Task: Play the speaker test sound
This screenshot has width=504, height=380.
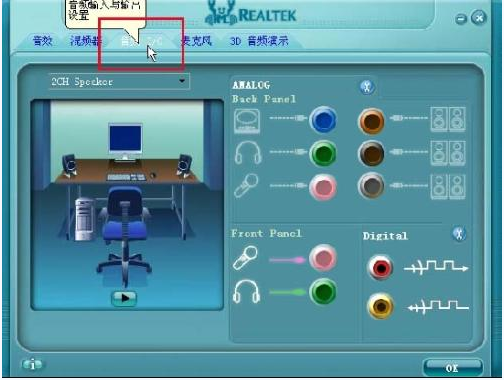Action: (x=124, y=298)
